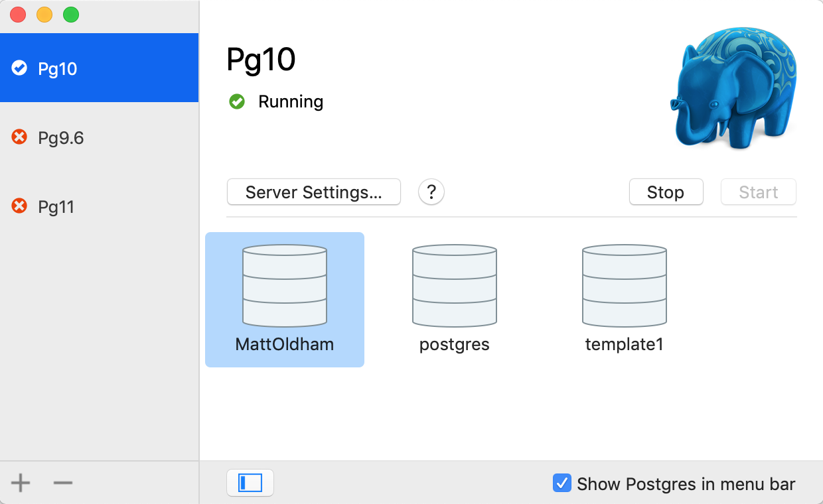Click the Pg10 server title heading

point(262,60)
